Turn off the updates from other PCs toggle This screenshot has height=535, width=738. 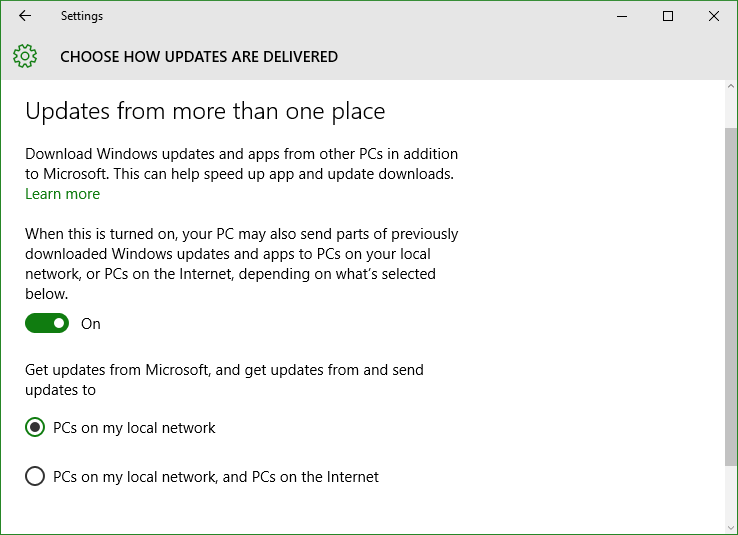coord(47,323)
